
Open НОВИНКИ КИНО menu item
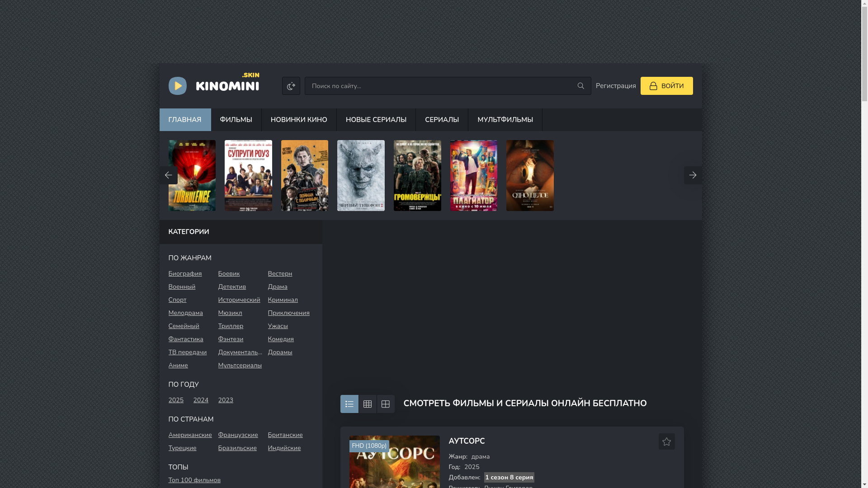tap(299, 120)
